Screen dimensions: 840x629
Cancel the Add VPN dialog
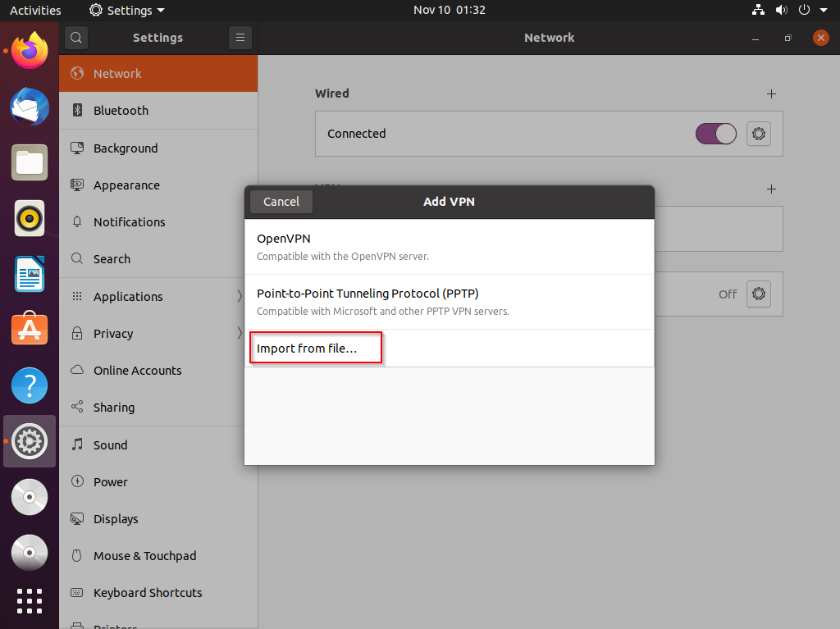coord(281,202)
